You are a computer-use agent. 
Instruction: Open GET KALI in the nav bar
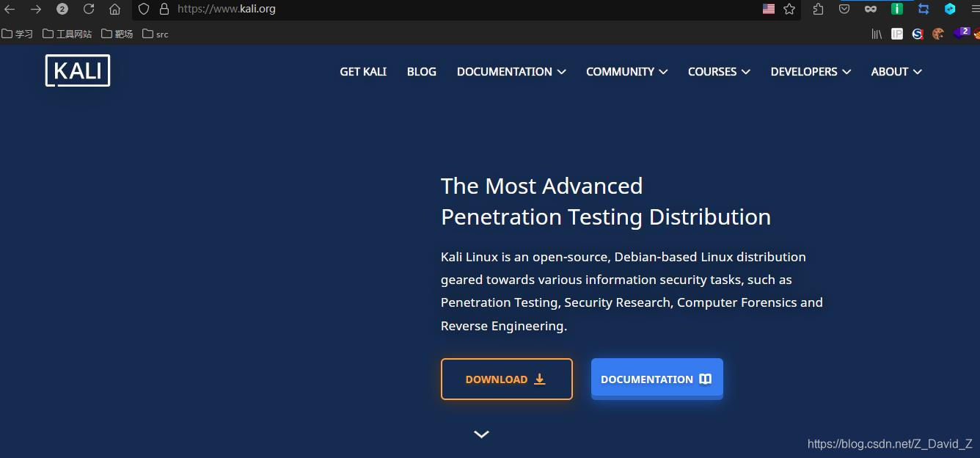point(363,71)
